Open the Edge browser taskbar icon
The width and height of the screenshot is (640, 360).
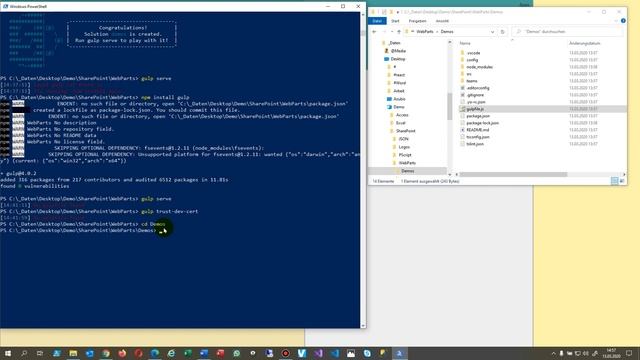(x=155, y=353)
